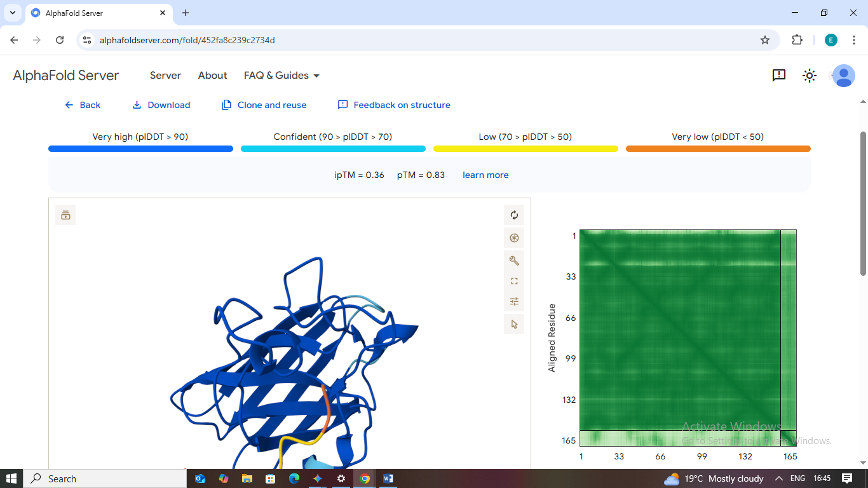Open the Chrome profile E avatar

tap(831, 40)
